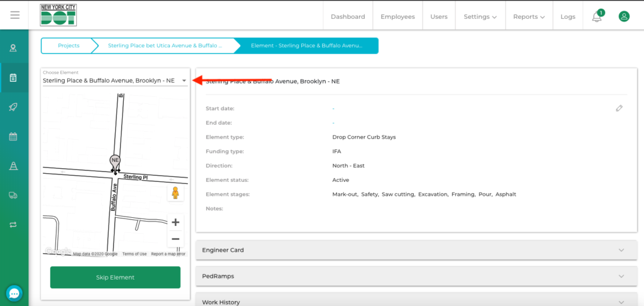Open the chat support bubble
644x306 pixels.
14,293
